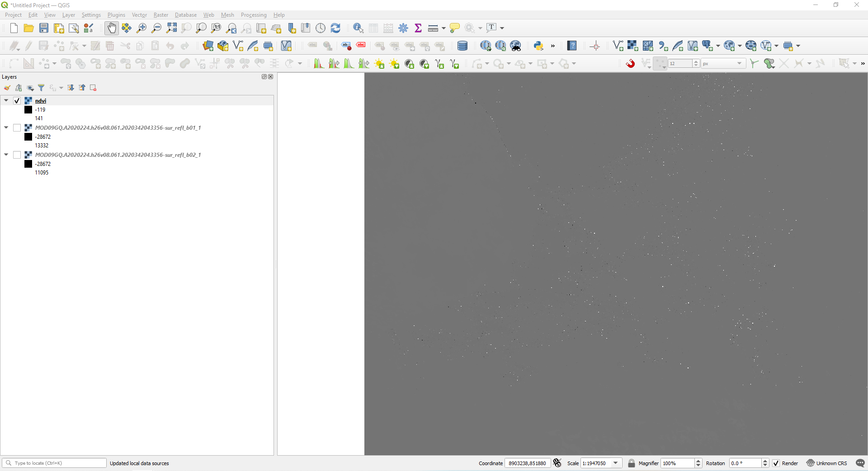Open the DB Manager
868x471 pixels.
pos(462,46)
